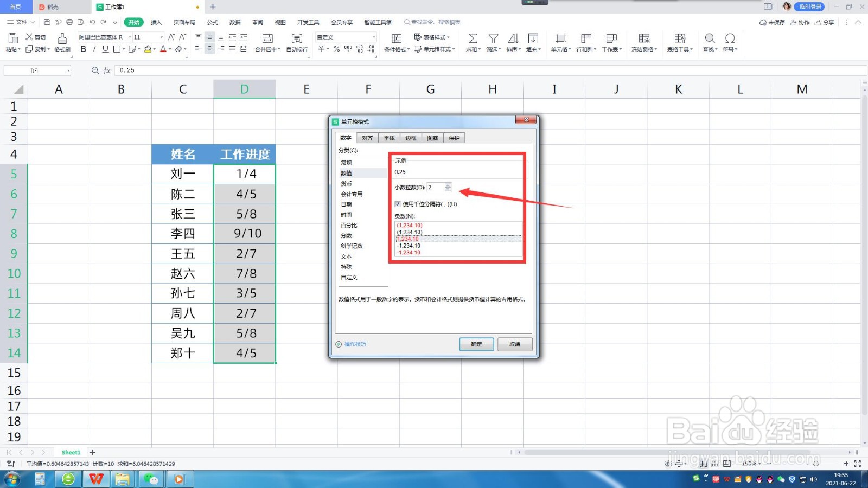Increase font size with A+ icon

coord(171,37)
